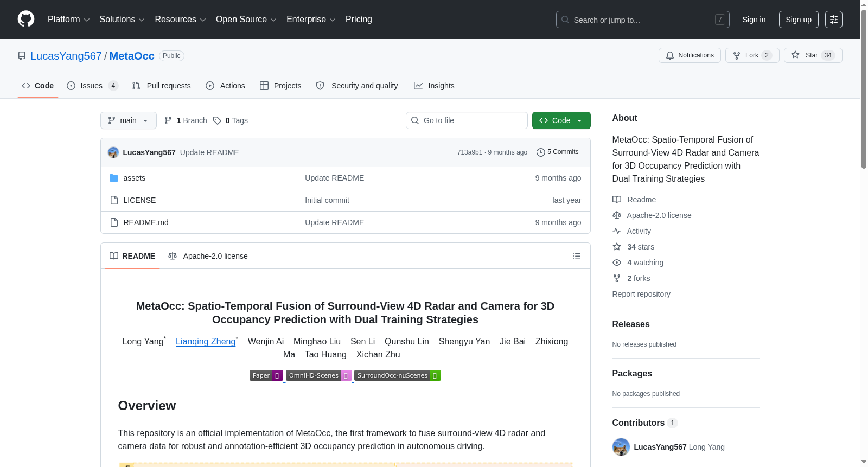Open the Actions tab
The image size is (868, 467).
[226, 86]
